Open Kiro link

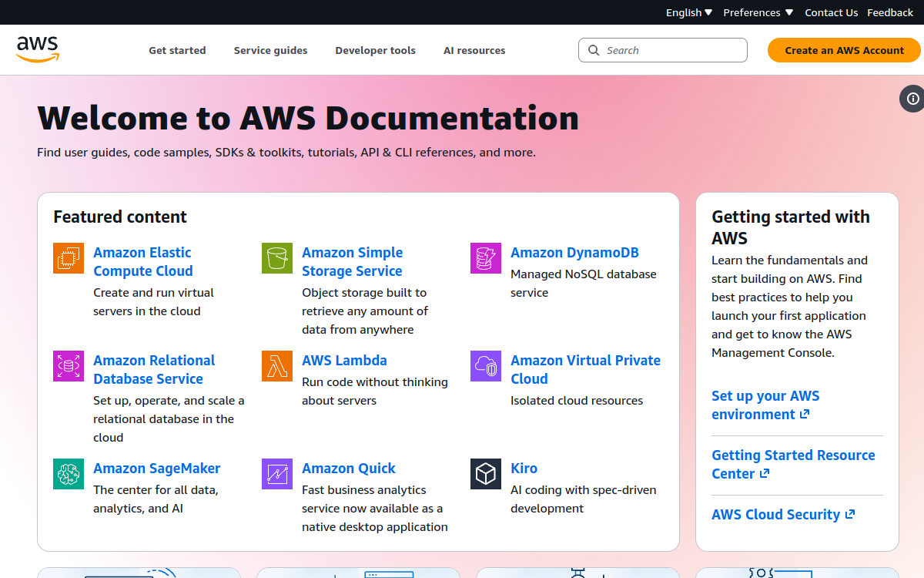[x=524, y=468]
